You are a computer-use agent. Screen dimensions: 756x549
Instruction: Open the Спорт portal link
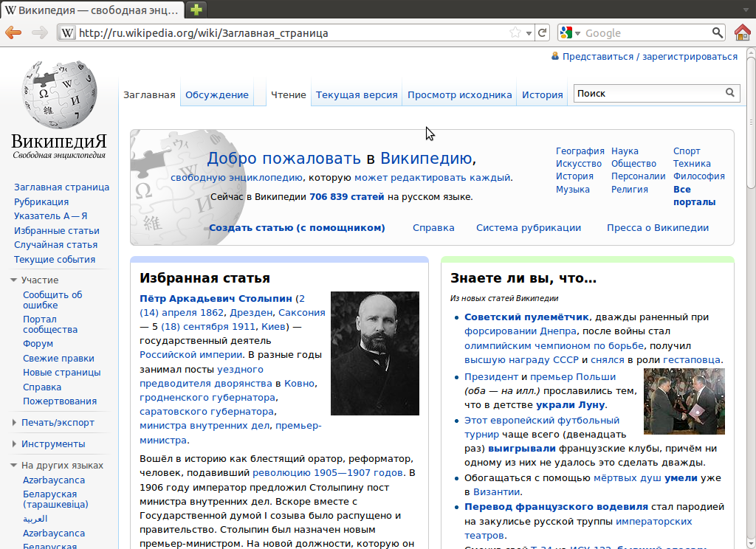point(687,151)
